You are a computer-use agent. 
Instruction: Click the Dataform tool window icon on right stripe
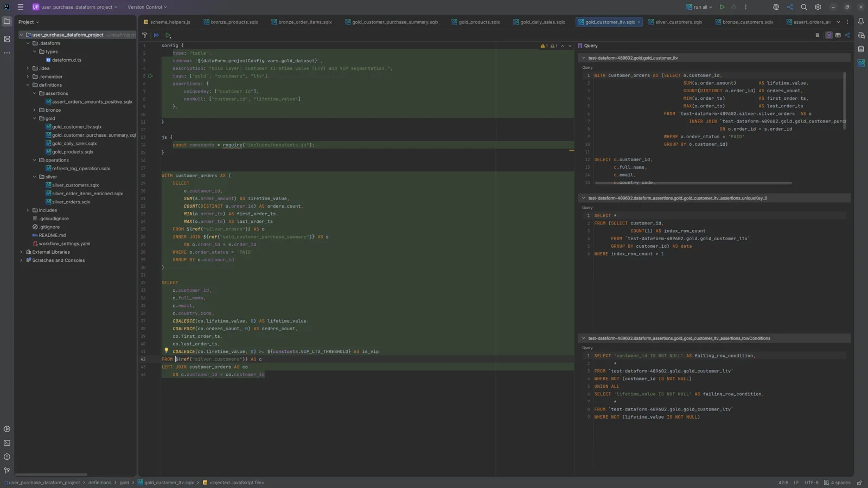(861, 63)
